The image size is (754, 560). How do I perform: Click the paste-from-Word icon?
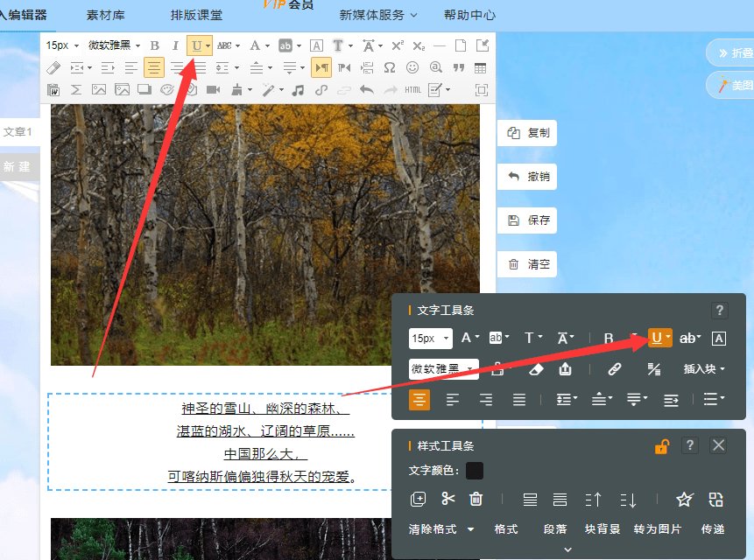[x=53, y=90]
